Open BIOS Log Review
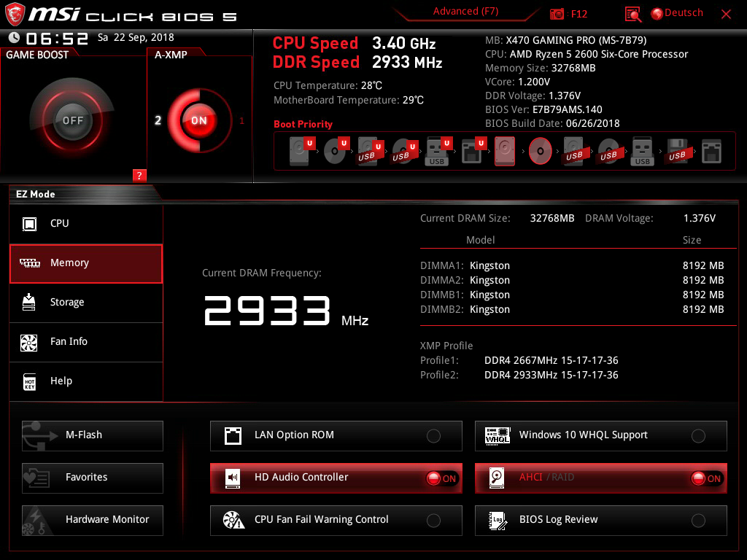This screenshot has height=560, width=747. click(x=698, y=520)
